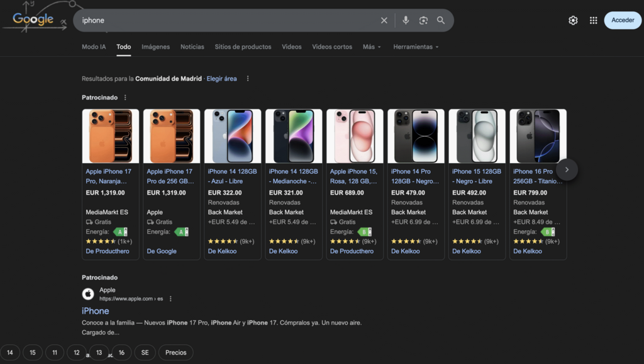The height and width of the screenshot is (364, 644).
Task: Click the magnifying glass search icon
Action: pyautogui.click(x=441, y=20)
